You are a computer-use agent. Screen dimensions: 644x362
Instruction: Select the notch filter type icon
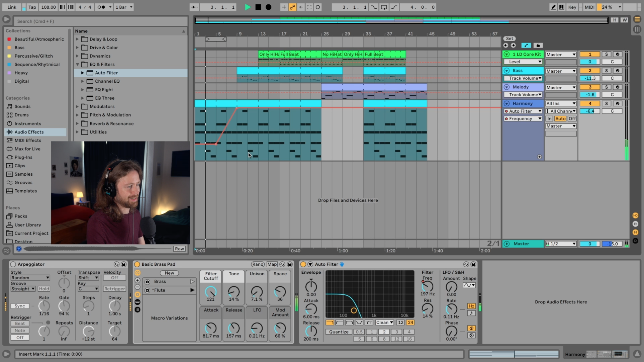pyautogui.click(x=359, y=322)
